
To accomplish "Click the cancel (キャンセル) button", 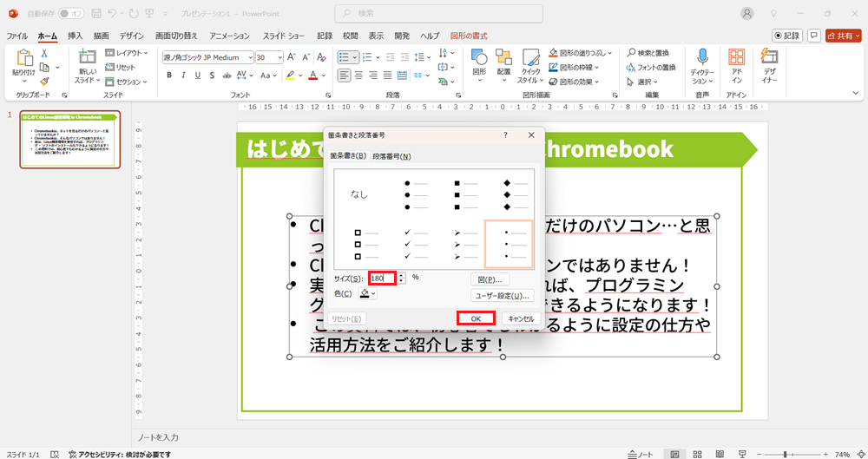I will [x=521, y=319].
